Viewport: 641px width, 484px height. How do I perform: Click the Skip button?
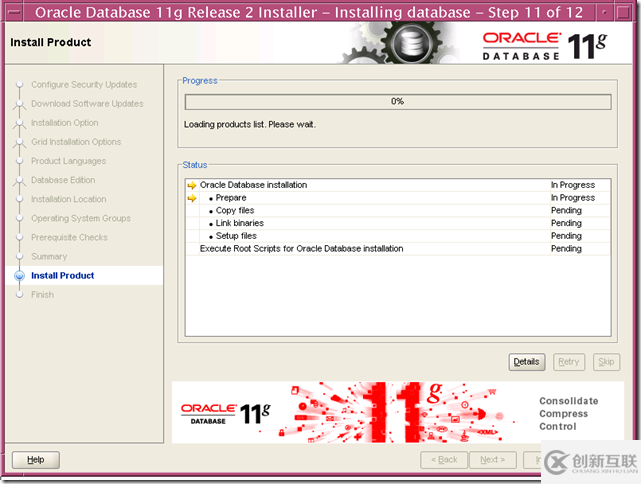[606, 362]
